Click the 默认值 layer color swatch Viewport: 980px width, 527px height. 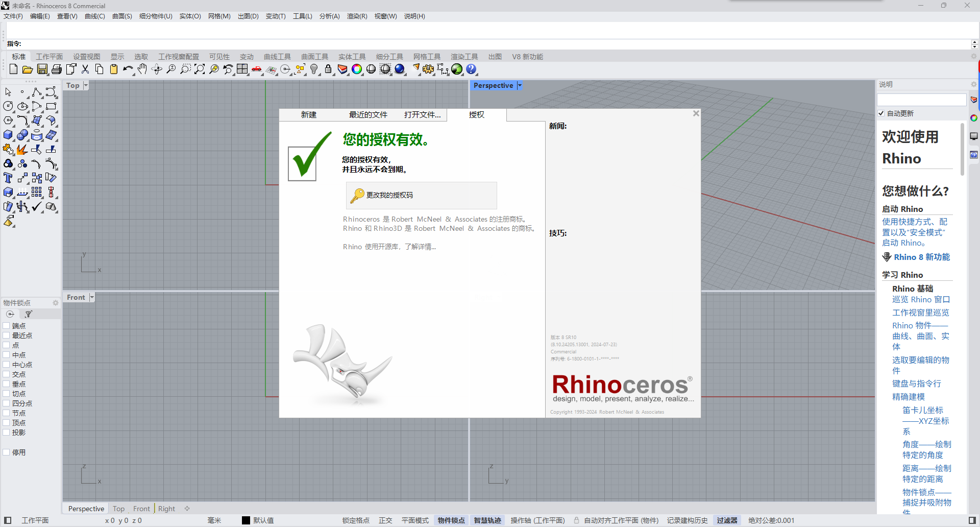(x=245, y=520)
